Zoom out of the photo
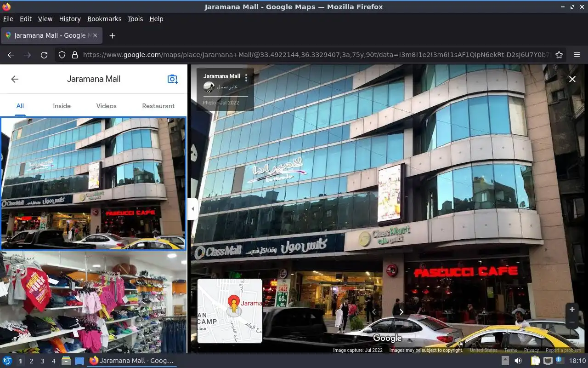 (572, 322)
